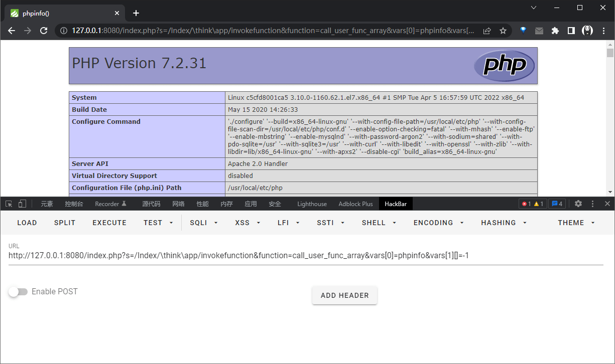Click the site information icon in address bar
The width and height of the screenshot is (615, 364).
tap(64, 31)
